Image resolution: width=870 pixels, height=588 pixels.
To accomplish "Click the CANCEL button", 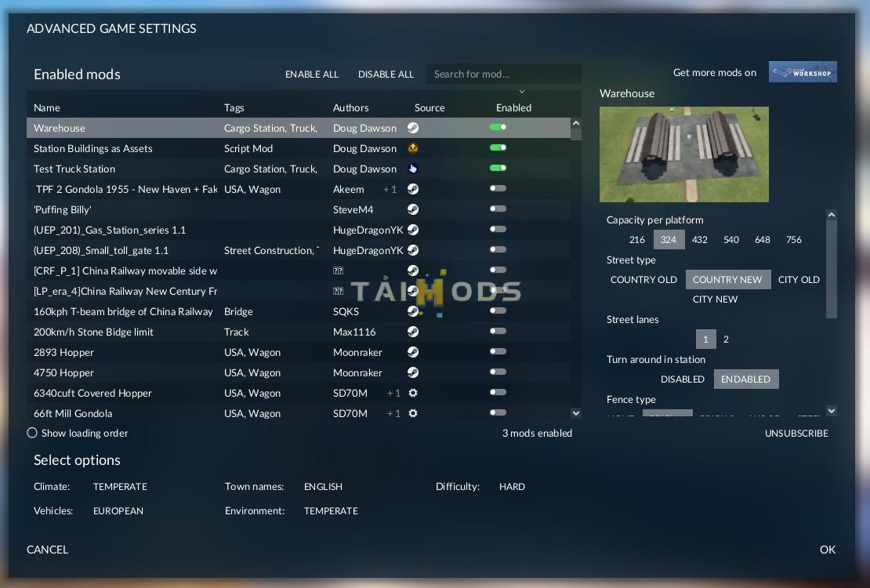I will (x=47, y=550).
